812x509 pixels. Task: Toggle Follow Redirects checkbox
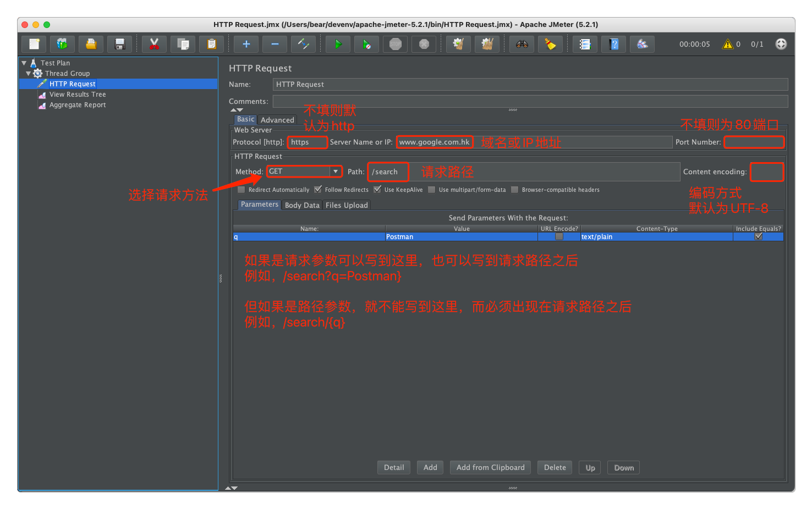(317, 190)
